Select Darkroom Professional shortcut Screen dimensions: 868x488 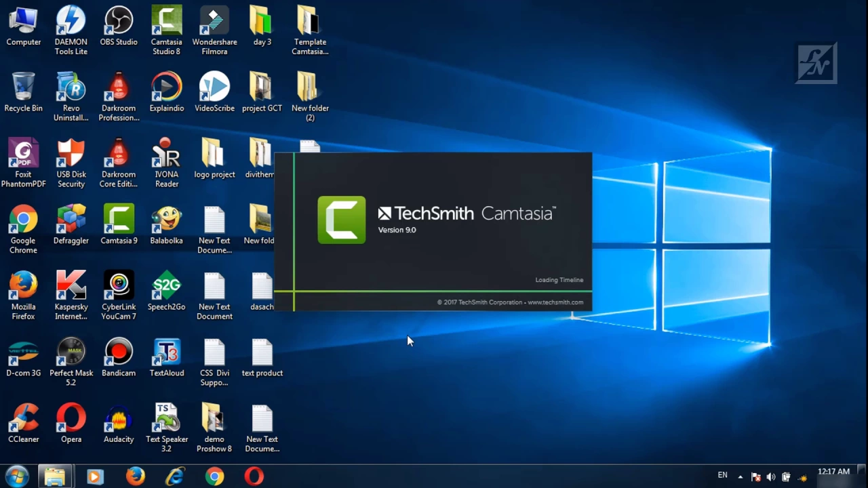(119, 98)
